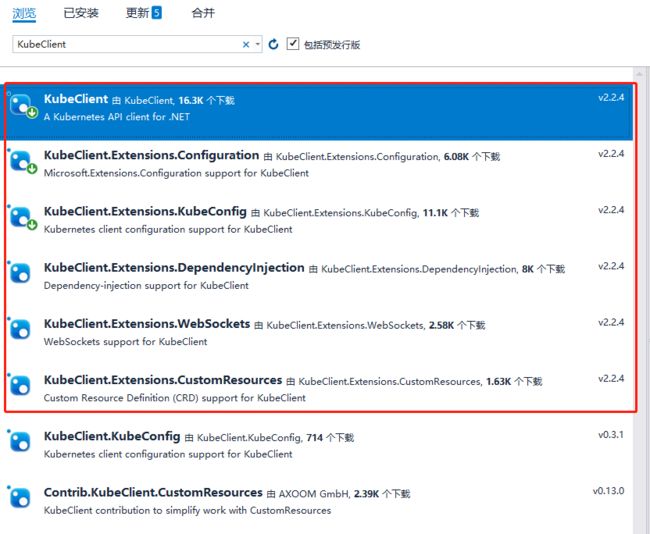Select the KubeClient.KubeConfig package title
Image resolution: width=650 pixels, height=534 pixels.
point(112,437)
